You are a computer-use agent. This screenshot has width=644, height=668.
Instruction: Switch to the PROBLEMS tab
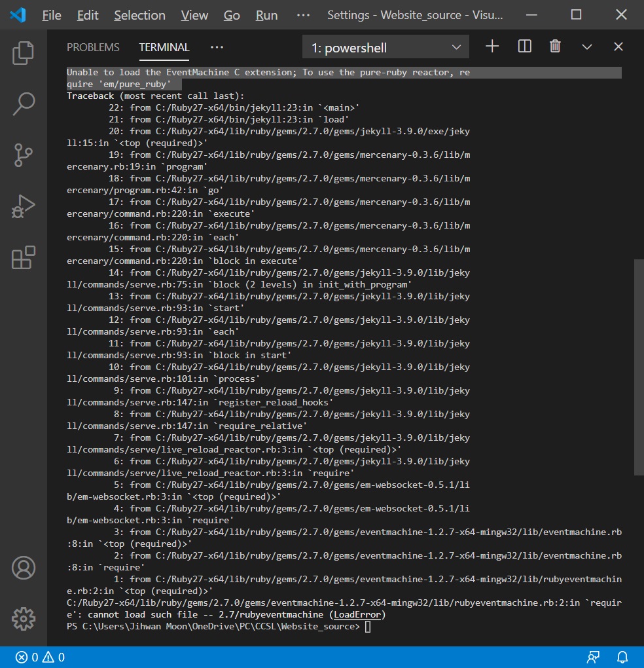tap(93, 47)
